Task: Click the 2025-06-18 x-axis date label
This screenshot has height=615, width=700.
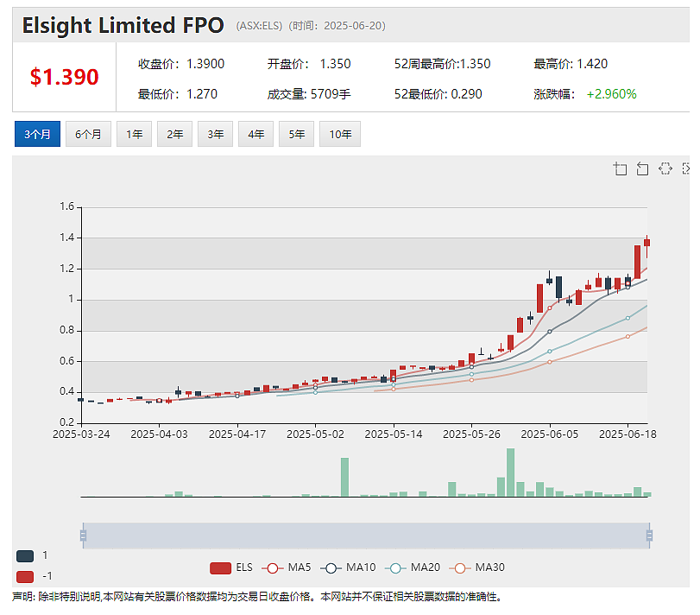Action: click(x=627, y=434)
